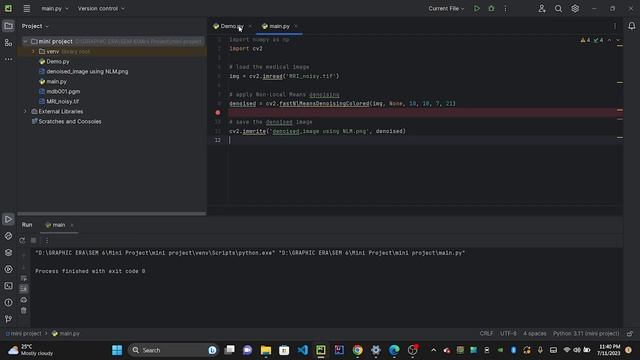Click the project panel horizontal scrollbar
The width and height of the screenshot is (640, 360).
tap(111, 213)
